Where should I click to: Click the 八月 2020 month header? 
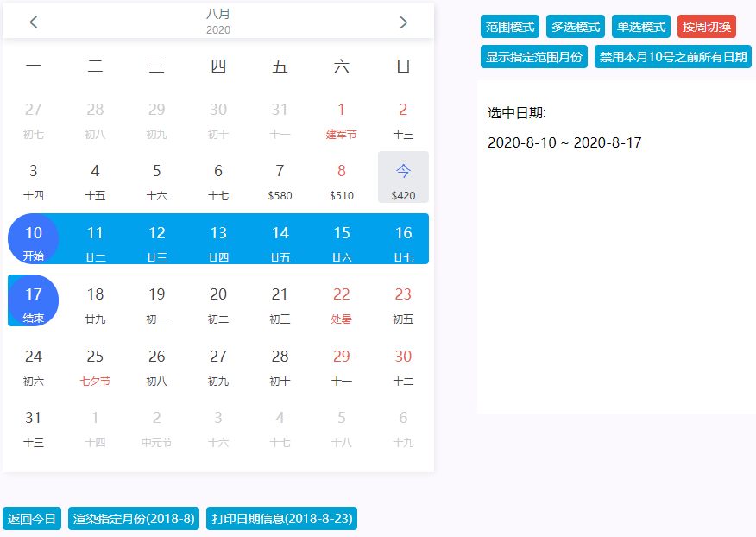tap(218, 22)
